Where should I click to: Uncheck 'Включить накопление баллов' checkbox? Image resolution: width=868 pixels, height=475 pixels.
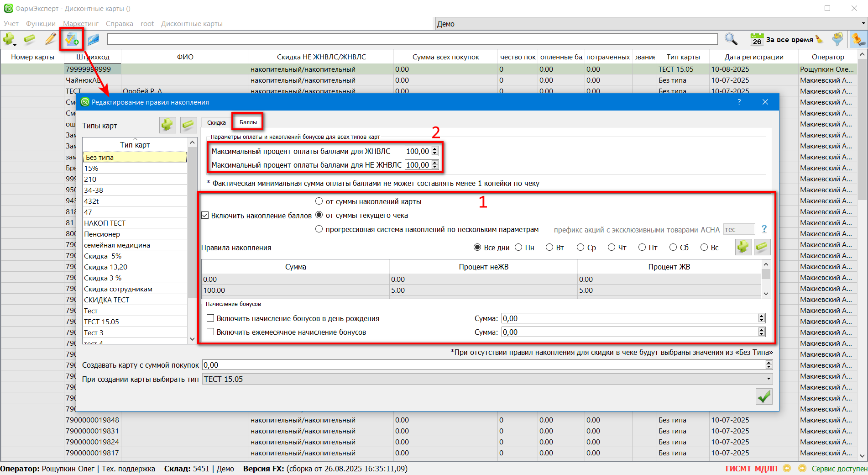click(x=205, y=215)
